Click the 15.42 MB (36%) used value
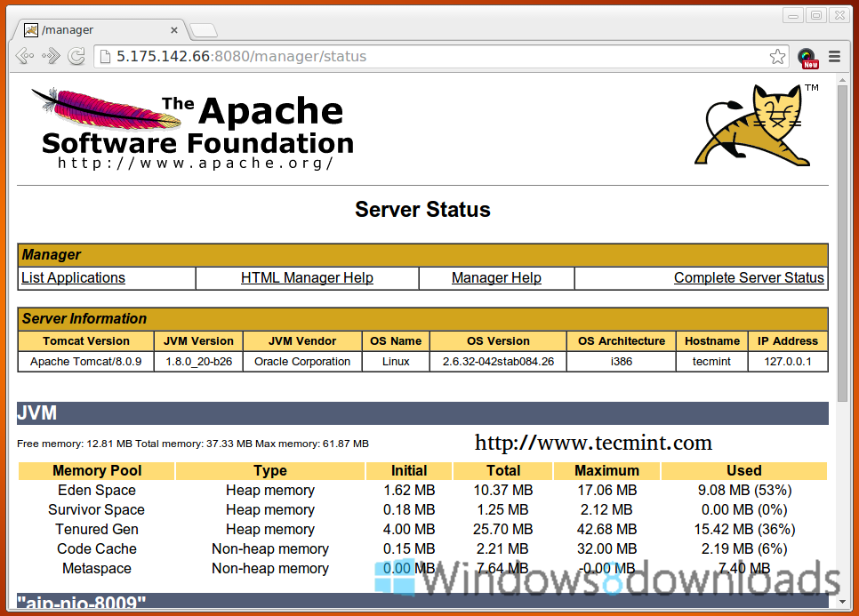The width and height of the screenshot is (859, 616). pyautogui.click(x=744, y=530)
